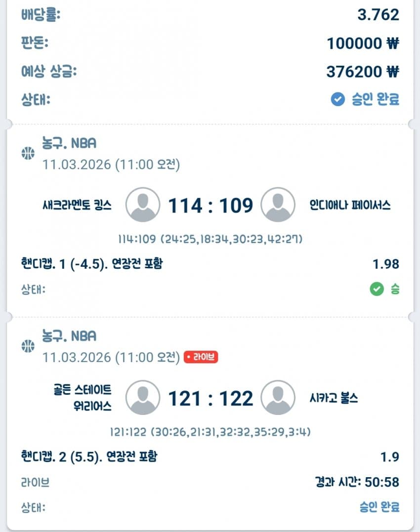Select the 114 : 109 score
Image resolution: width=420 pixels, height=532 pixels.
tap(210, 205)
